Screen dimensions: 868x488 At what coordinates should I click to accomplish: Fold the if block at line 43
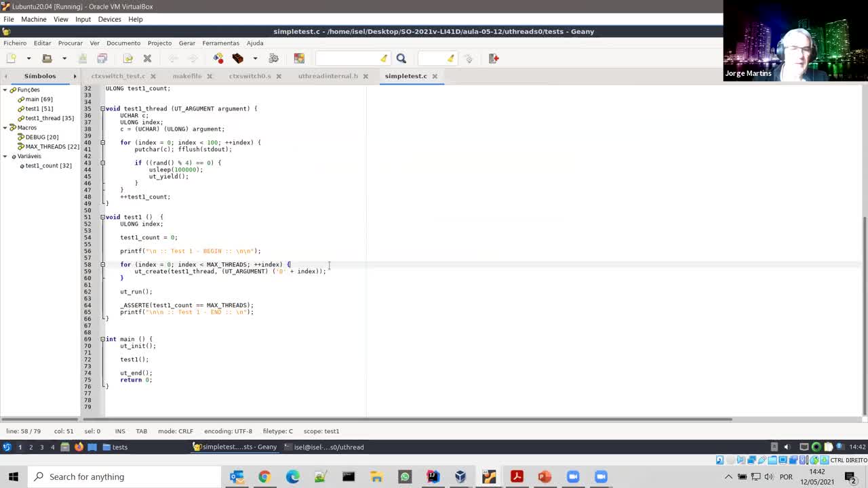coord(102,163)
